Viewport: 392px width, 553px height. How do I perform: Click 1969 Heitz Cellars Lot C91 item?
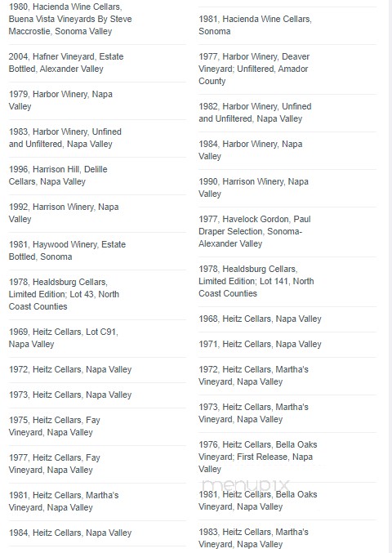coord(64,338)
